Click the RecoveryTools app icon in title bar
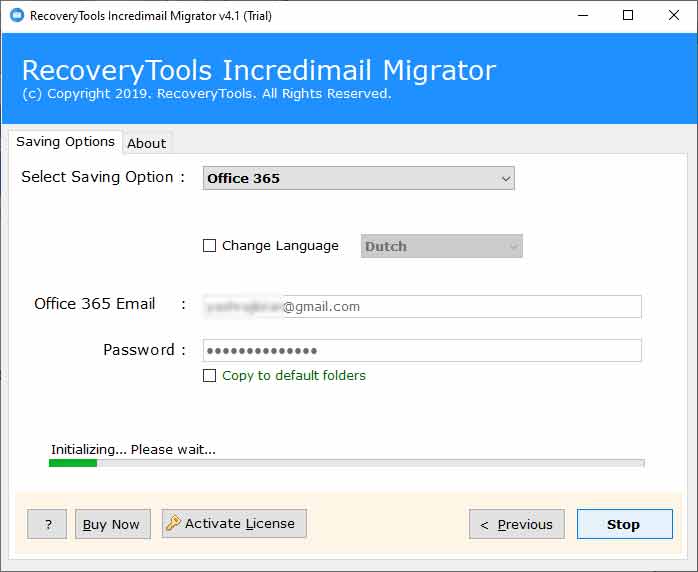Viewport: 698px width, 572px height. pyautogui.click(x=17, y=16)
